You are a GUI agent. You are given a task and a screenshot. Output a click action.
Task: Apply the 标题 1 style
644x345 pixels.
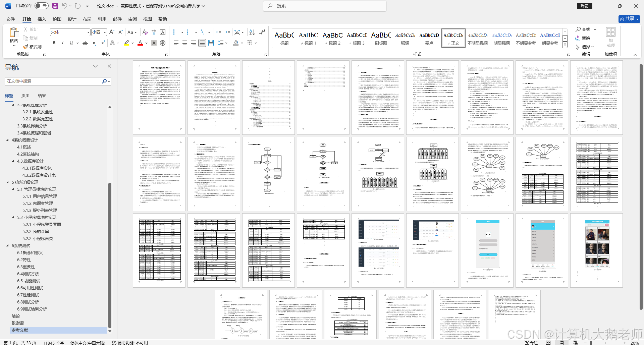[308, 38]
